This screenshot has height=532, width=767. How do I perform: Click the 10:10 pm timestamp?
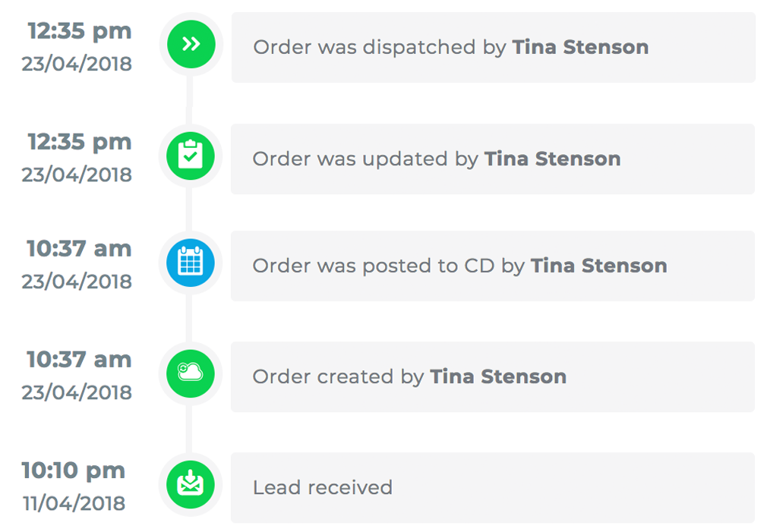[x=73, y=470]
